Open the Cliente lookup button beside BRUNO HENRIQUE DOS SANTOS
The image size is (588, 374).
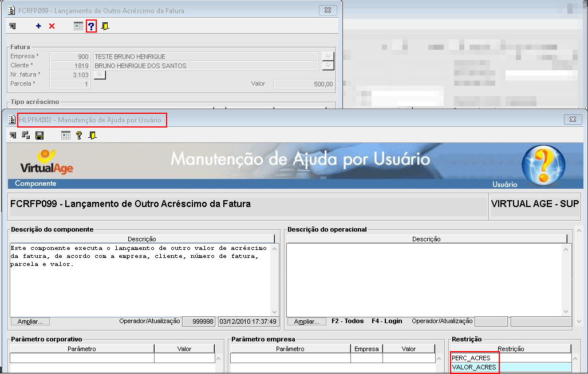click(x=328, y=66)
